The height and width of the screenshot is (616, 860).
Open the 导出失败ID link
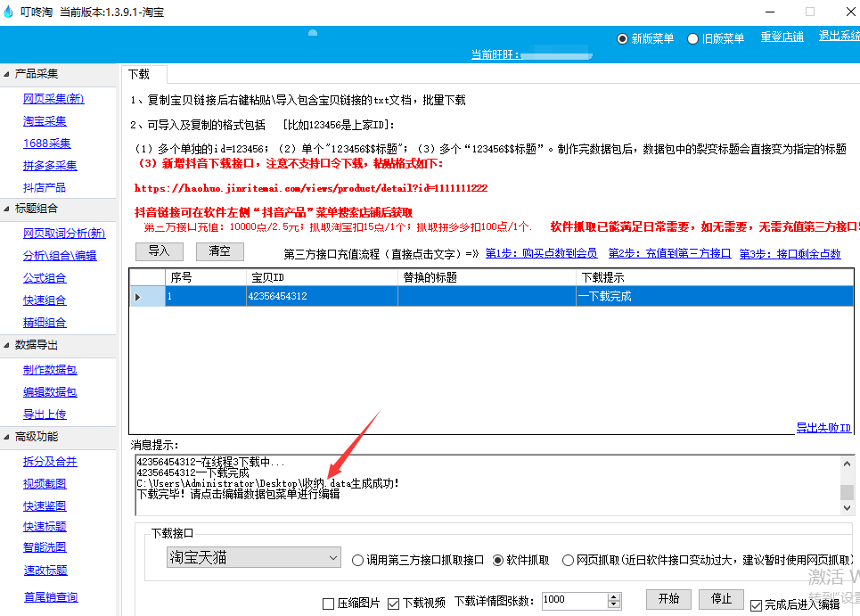pyautogui.click(x=823, y=429)
